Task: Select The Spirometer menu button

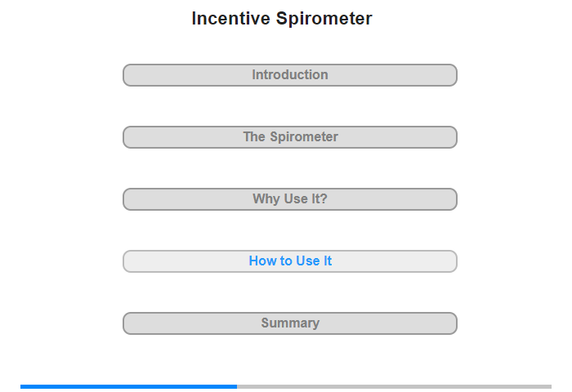Action: coord(289,137)
